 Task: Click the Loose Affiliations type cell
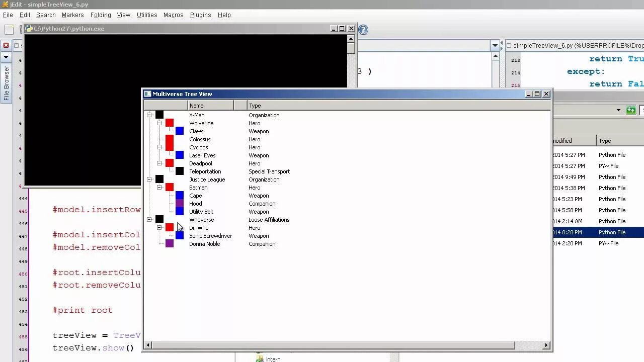pyautogui.click(x=269, y=220)
